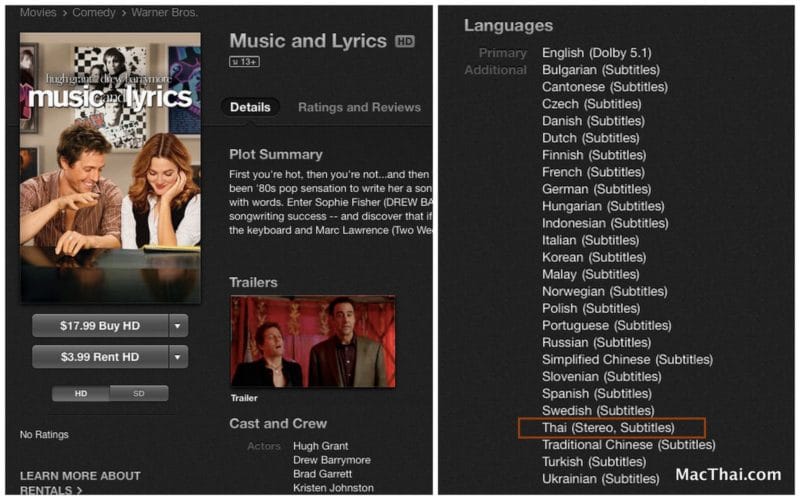
Task: Go to Movies in breadcrumb
Action: [38, 12]
